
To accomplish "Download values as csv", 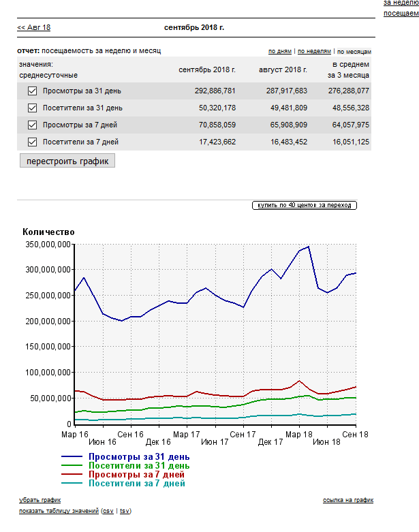I will click(108, 510).
